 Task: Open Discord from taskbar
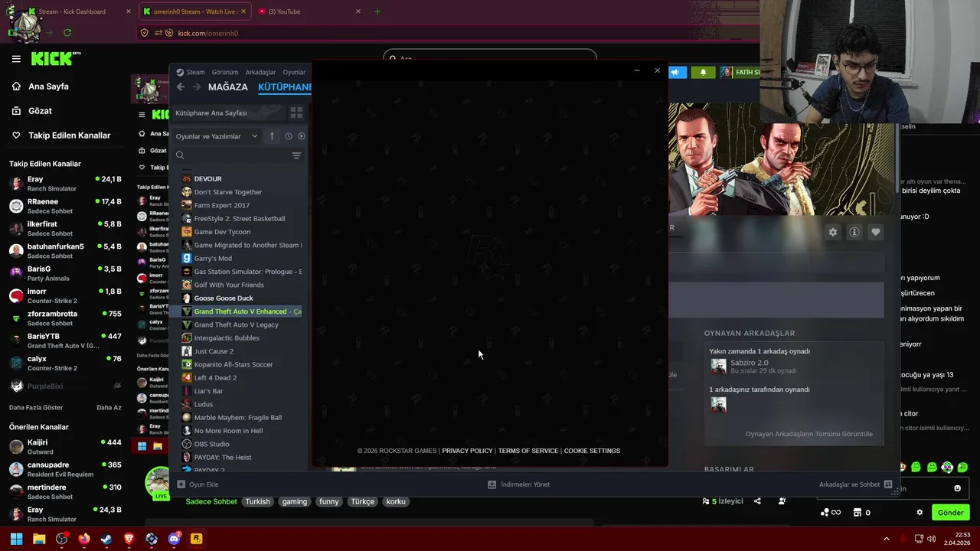(174, 539)
